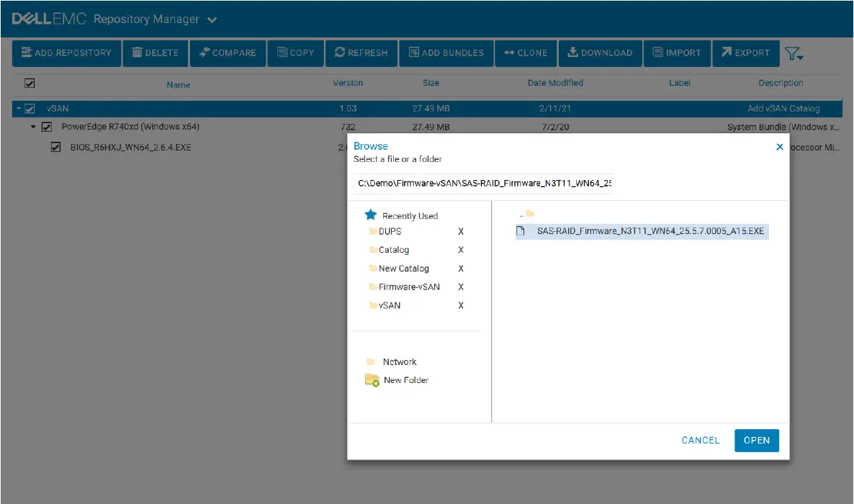Collapse the vSAN repository row
The image size is (854, 504).
(x=18, y=109)
